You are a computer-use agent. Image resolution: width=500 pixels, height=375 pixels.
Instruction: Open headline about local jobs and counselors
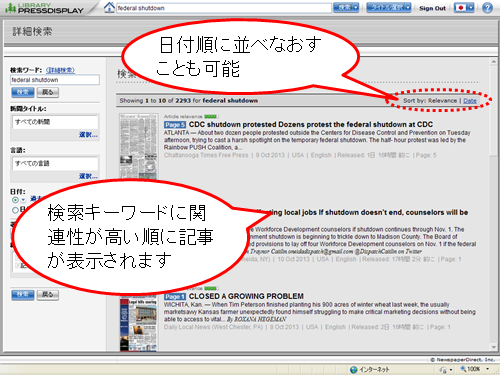367,212
